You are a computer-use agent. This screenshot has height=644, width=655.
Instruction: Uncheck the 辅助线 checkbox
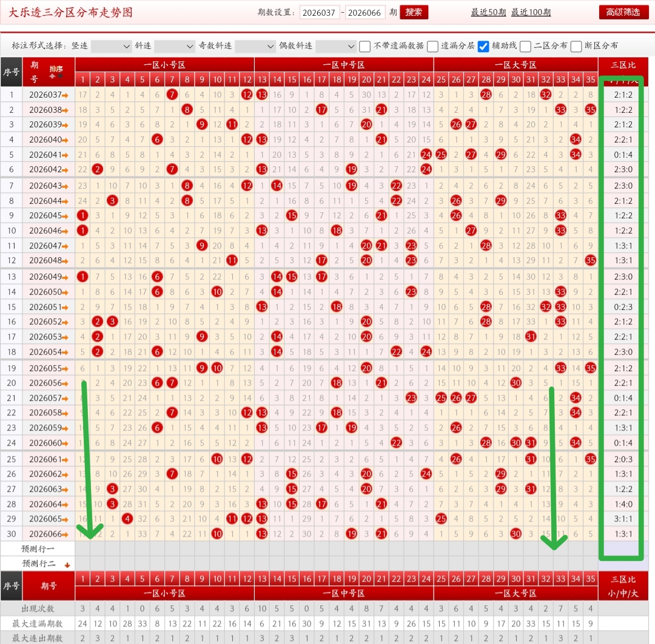point(483,46)
